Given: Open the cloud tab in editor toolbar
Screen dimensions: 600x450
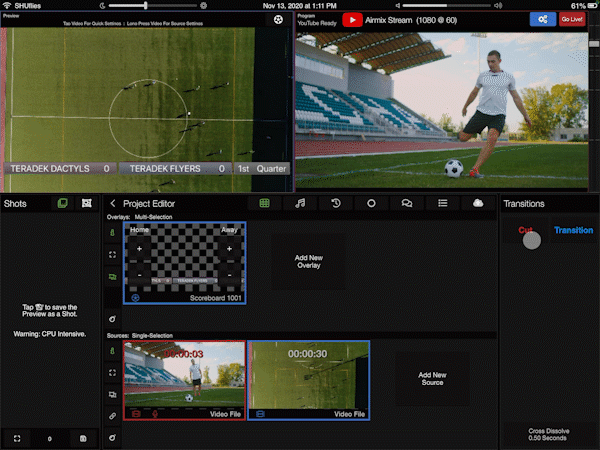Looking at the screenshot, I should [x=478, y=203].
